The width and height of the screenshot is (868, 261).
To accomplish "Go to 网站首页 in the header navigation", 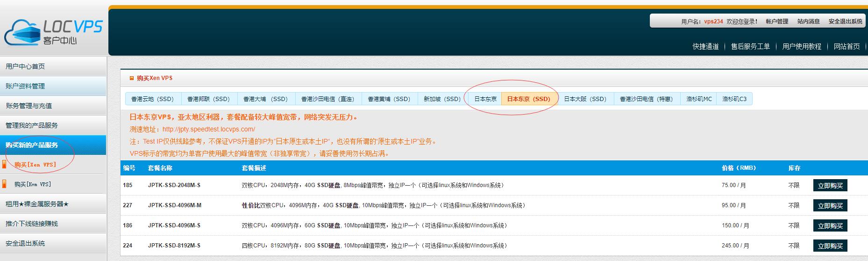I will 847,46.
